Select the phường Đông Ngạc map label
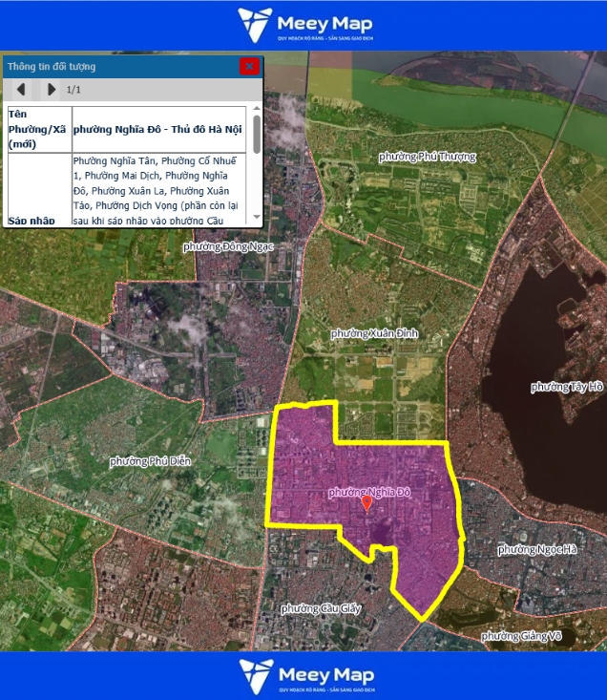Image resolution: width=607 pixels, height=700 pixels. (x=228, y=246)
